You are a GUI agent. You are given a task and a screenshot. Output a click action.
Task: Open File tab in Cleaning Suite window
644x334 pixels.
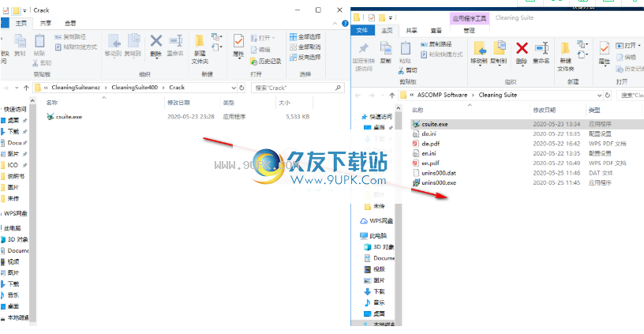point(362,30)
